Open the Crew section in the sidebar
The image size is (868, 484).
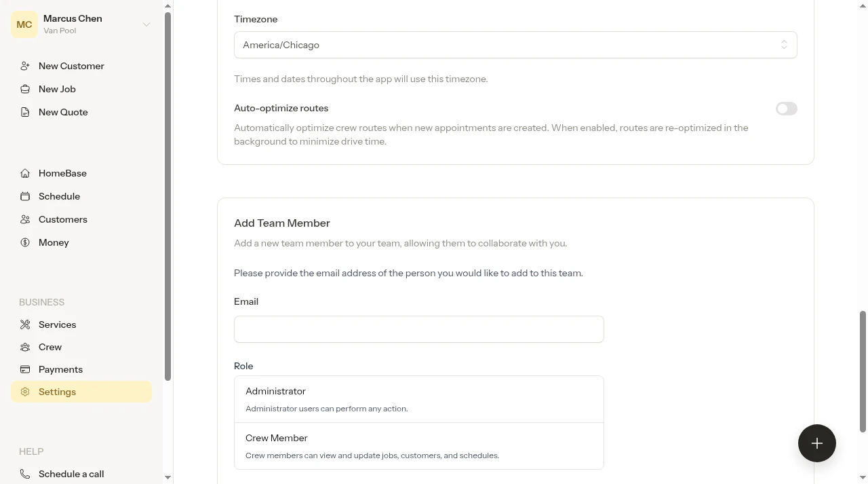50,347
